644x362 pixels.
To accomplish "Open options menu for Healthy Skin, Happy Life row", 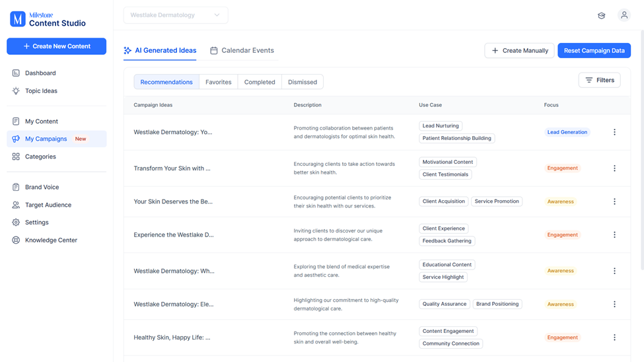I will click(x=614, y=338).
